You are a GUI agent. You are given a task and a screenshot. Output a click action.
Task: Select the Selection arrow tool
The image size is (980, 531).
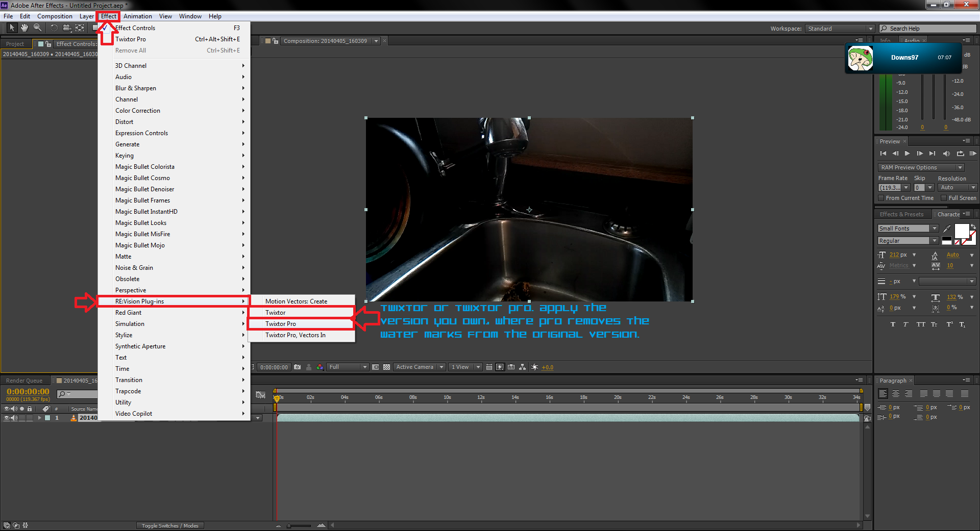[x=12, y=28]
